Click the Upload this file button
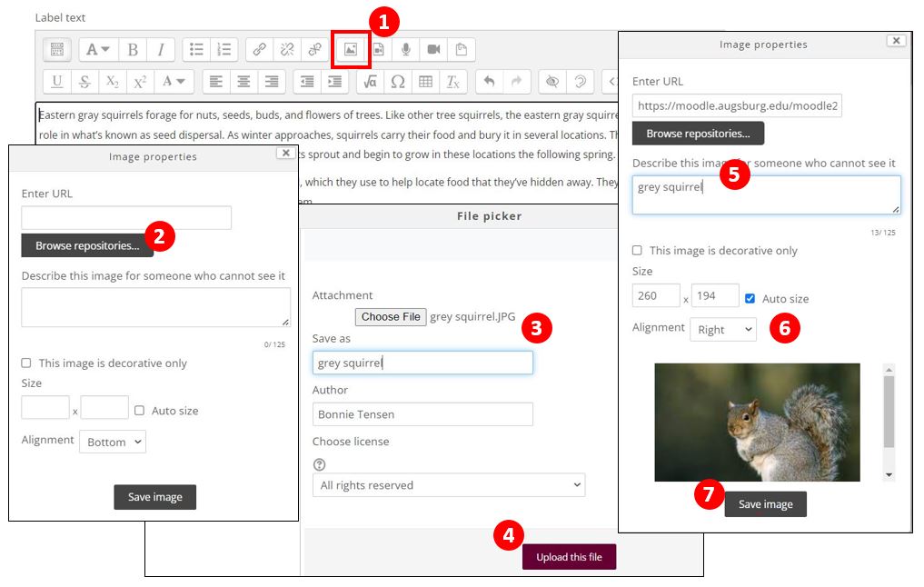The image size is (924, 587). click(x=570, y=557)
